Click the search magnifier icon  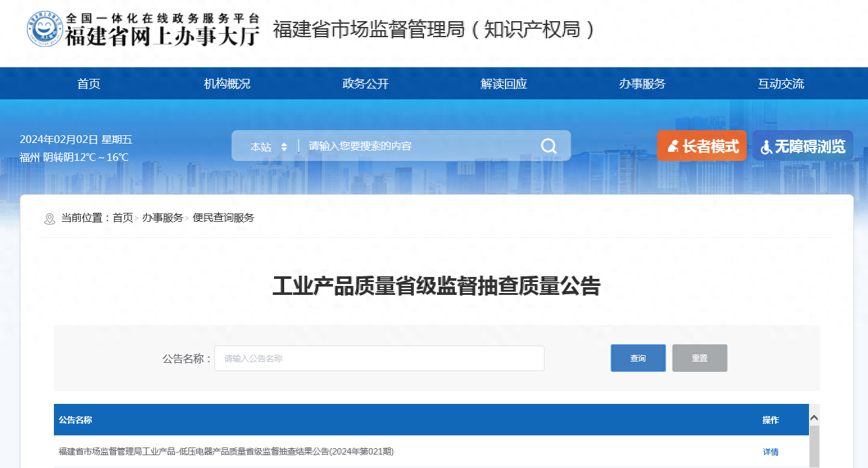549,146
